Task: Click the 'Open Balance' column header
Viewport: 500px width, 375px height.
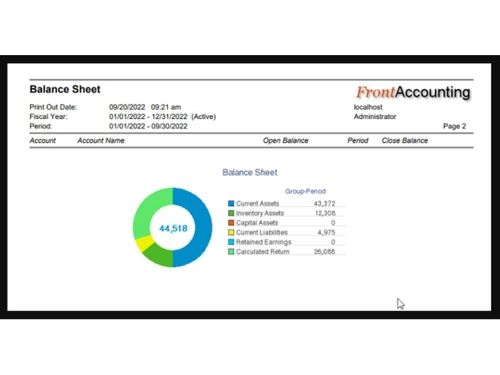Action: click(286, 141)
